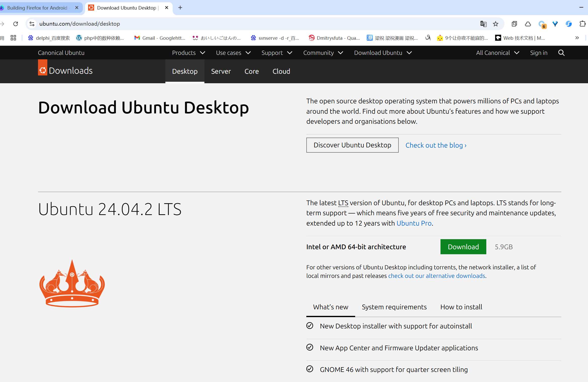Image resolution: width=588 pixels, height=382 pixels.
Task: Expand the Use cases menu
Action: click(233, 53)
